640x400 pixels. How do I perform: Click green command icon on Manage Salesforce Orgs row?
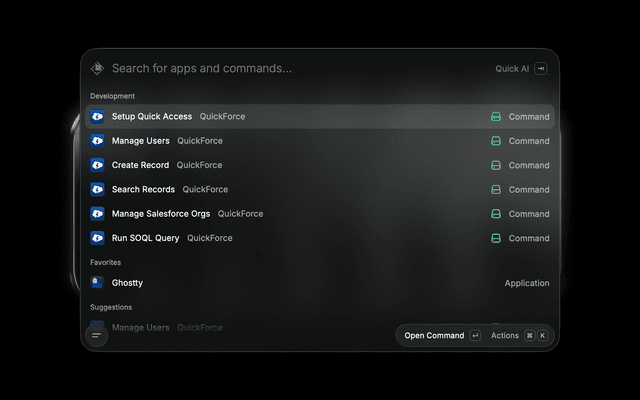point(496,214)
